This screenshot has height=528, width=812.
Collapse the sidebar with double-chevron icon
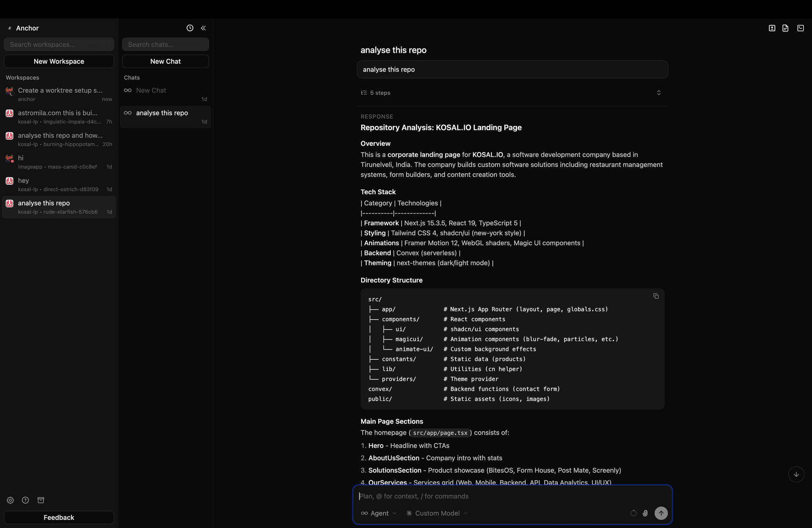click(x=203, y=28)
